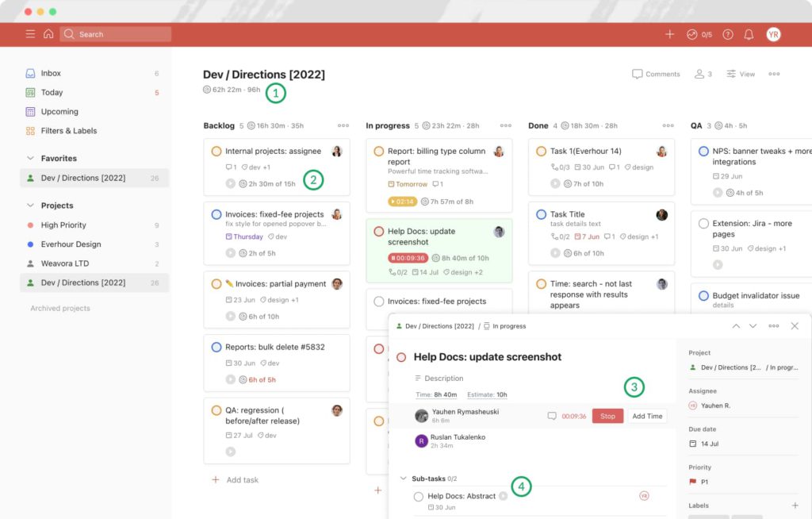Click inside the Search field
Screen dimensions: 812x519
coord(115,33)
